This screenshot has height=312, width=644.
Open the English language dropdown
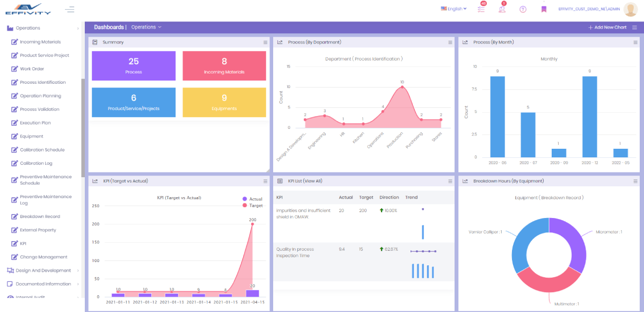coord(453,9)
